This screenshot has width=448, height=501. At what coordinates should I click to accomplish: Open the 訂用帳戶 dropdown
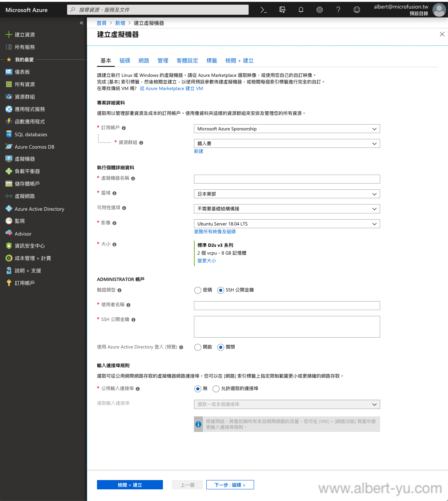(287, 129)
